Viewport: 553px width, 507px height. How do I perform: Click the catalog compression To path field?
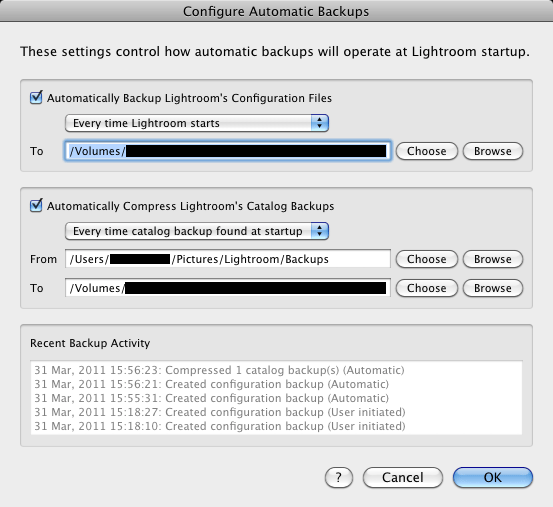228,288
